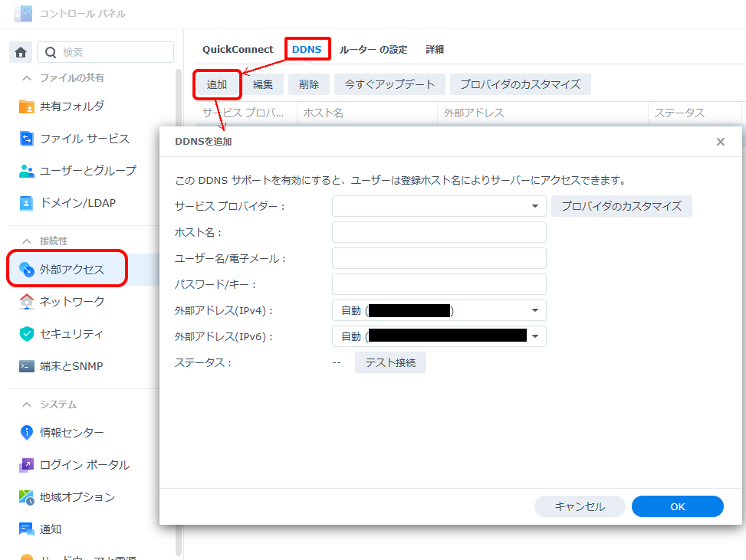Viewport: 746px width, 560px height.
Task: Switch to router configuration (ルーター の設定) tab
Action: pos(373,49)
